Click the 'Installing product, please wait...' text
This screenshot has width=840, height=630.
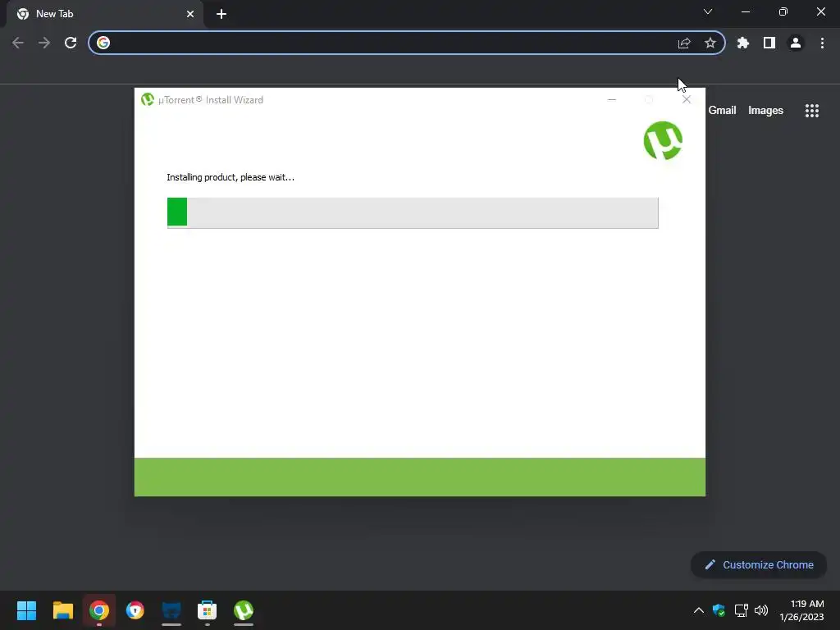(x=231, y=177)
